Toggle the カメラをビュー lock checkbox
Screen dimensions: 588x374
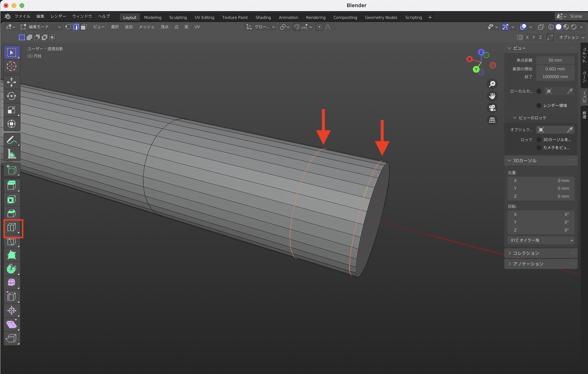click(539, 148)
